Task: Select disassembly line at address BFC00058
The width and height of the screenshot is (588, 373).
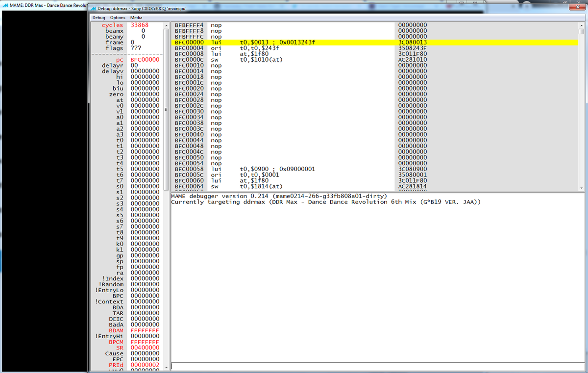Action: [x=375, y=169]
